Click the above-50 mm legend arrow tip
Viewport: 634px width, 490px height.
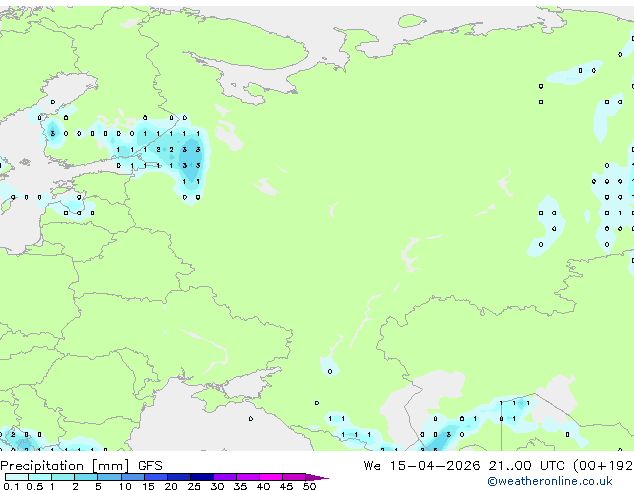click(317, 477)
